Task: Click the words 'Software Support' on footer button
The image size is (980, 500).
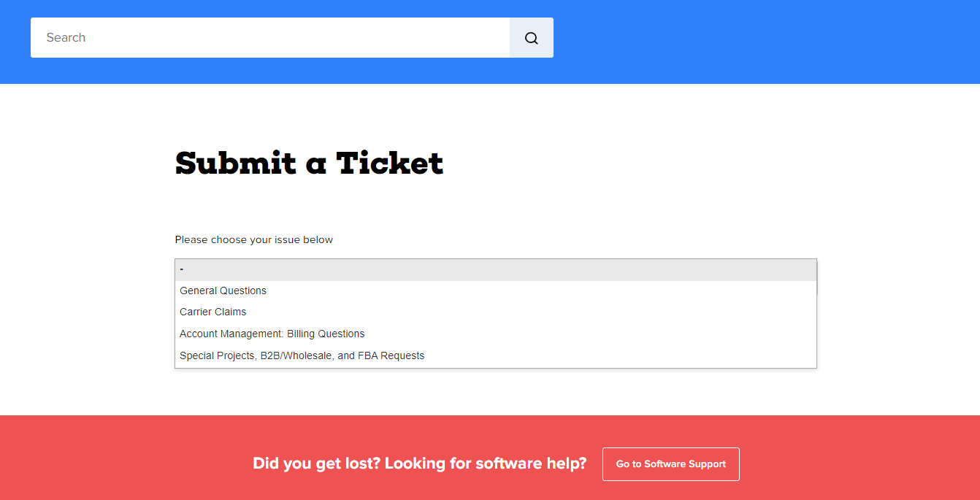Action: pyautogui.click(x=685, y=464)
